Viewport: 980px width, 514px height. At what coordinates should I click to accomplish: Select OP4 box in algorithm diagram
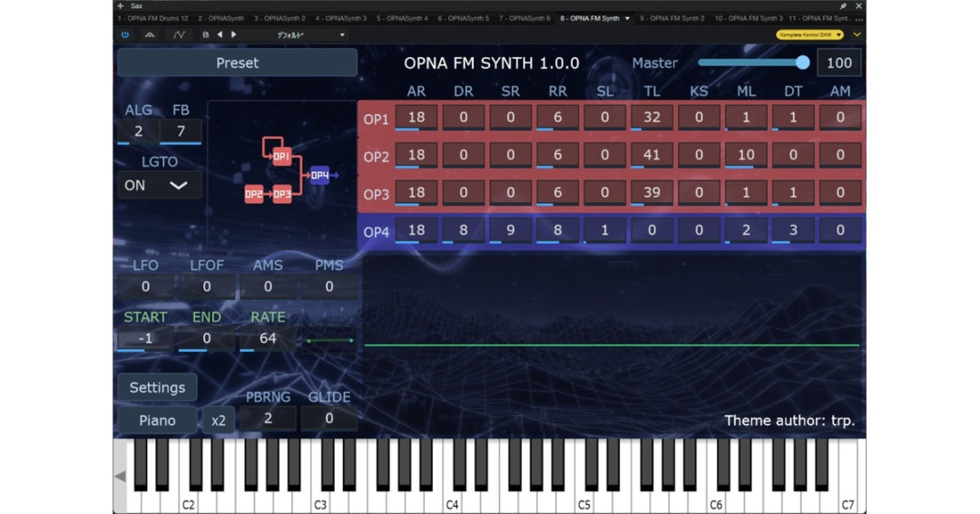pos(319,176)
